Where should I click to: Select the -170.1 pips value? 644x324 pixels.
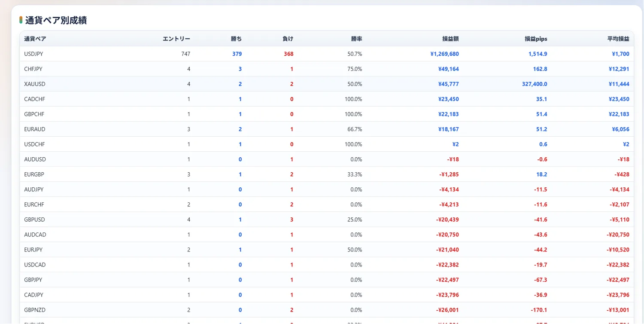539,310
